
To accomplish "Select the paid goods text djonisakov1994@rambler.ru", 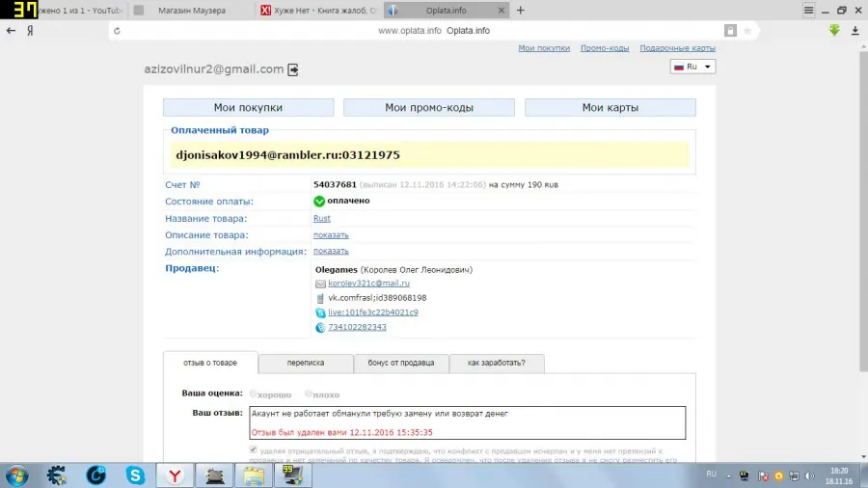I will [x=287, y=155].
